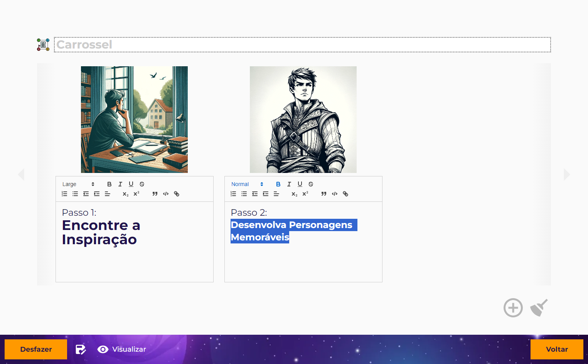
Task: Open text alignment in Passo 1 editor
Action: click(x=108, y=194)
